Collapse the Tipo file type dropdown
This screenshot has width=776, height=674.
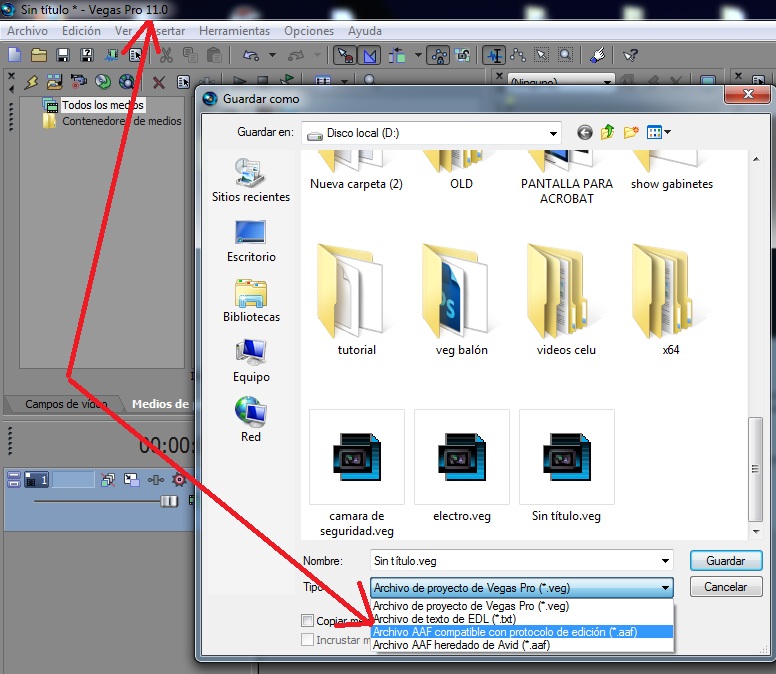click(665, 588)
